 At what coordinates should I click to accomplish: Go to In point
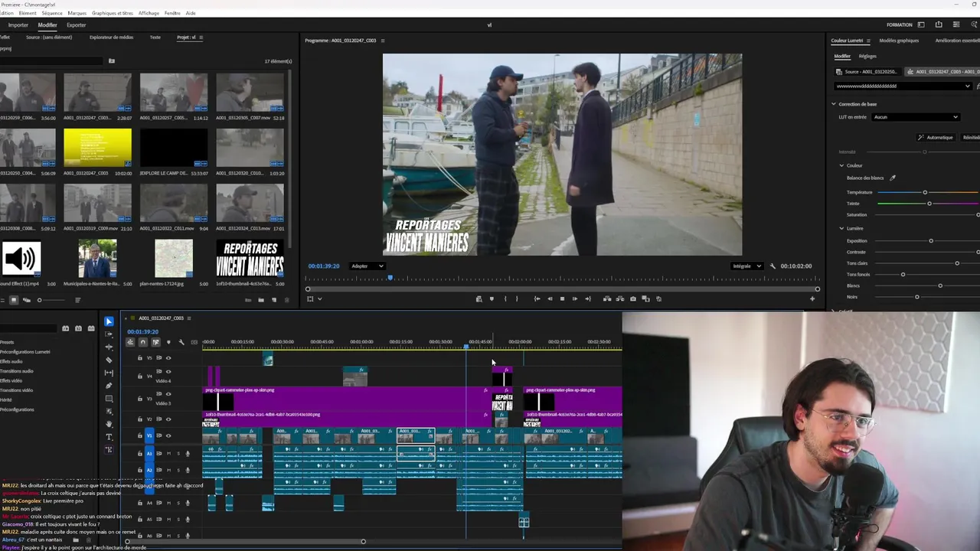(537, 298)
